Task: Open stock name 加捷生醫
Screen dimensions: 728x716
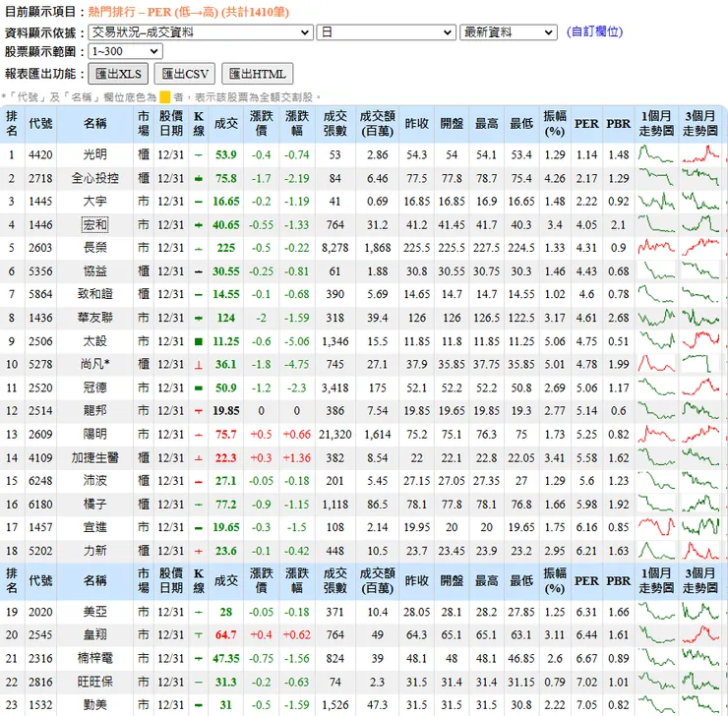Action: point(94,458)
